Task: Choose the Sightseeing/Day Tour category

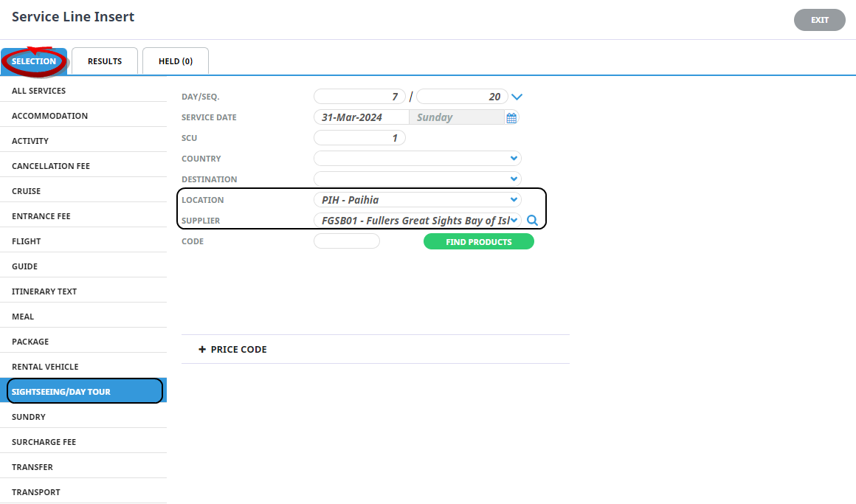Action: coord(61,392)
